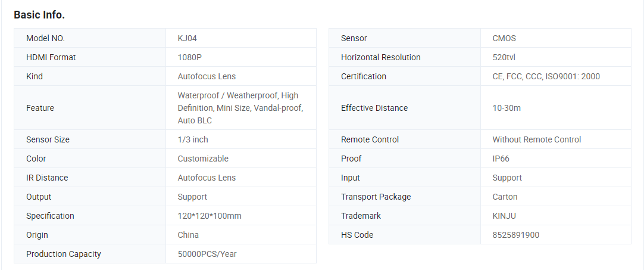The height and width of the screenshot is (270, 644).
Task: Click the Carton transport package value
Action: tap(505, 197)
